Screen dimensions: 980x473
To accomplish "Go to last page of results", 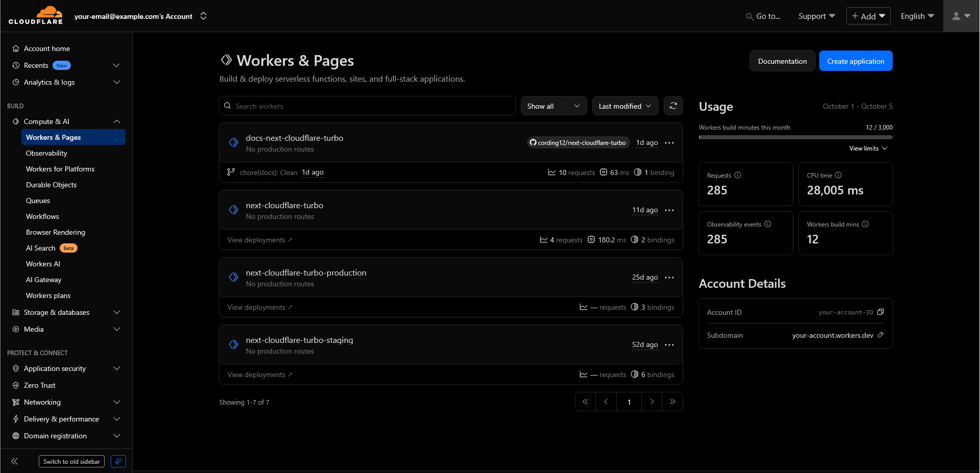I will (672, 402).
